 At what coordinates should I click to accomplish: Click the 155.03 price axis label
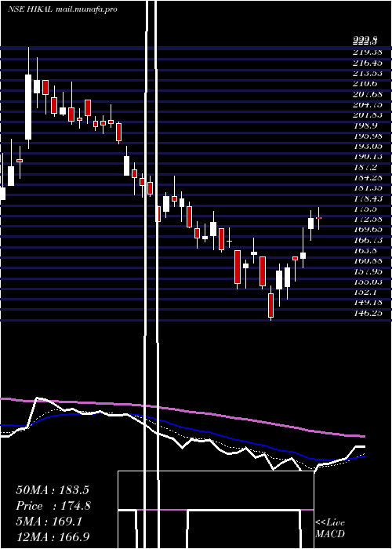[x=367, y=282]
